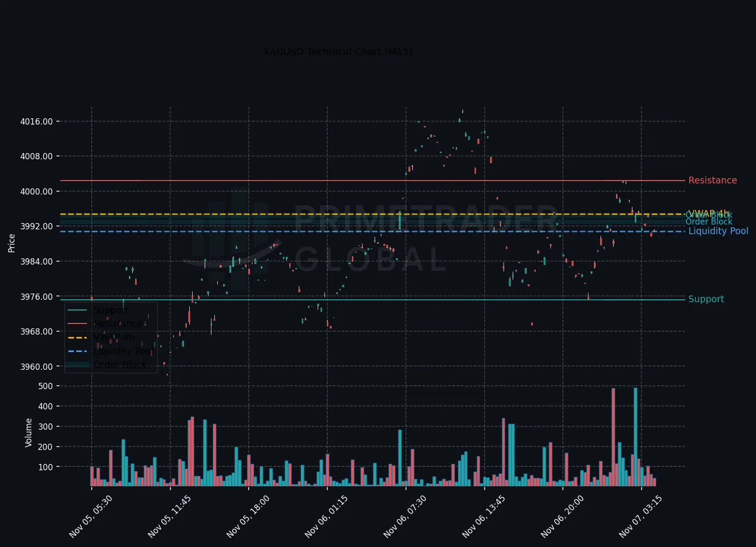Choose the 3976.00 price axis label
The height and width of the screenshot is (547, 756).
coord(37,297)
